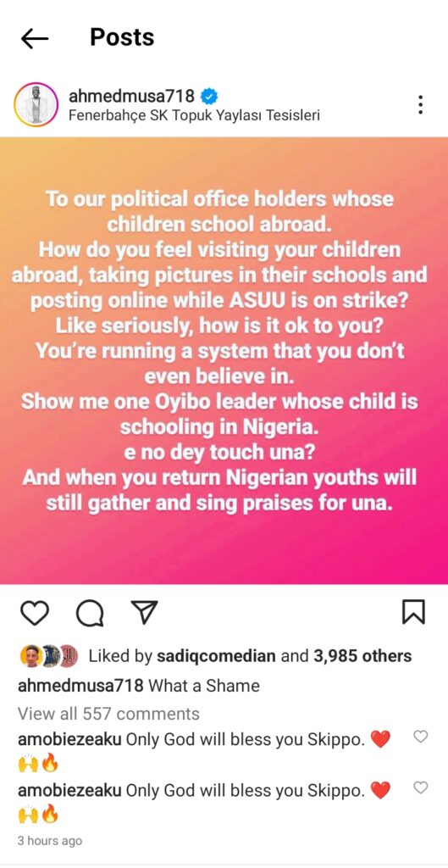448x868 pixels.
Task: Open ahmedmusa718 name in the caption
Action: pyautogui.click(x=81, y=685)
